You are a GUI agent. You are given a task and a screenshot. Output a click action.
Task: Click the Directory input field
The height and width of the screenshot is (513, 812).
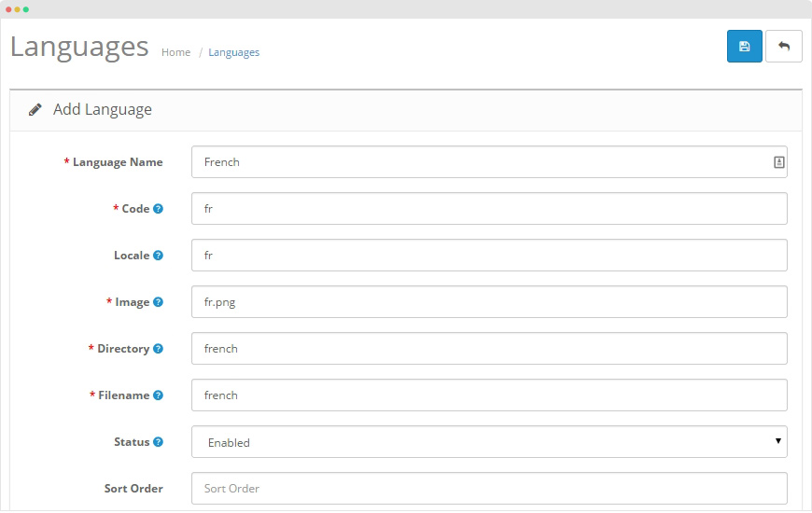click(489, 349)
